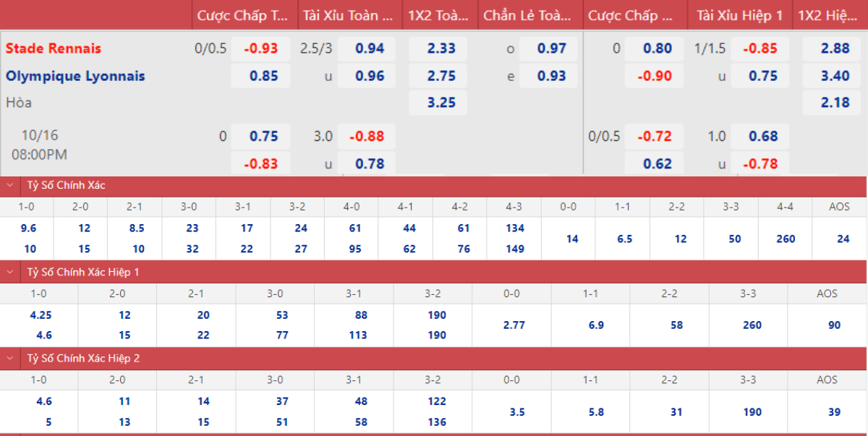Select full-time AOS odds 24
The width and height of the screenshot is (868, 436).
pyautogui.click(x=843, y=239)
